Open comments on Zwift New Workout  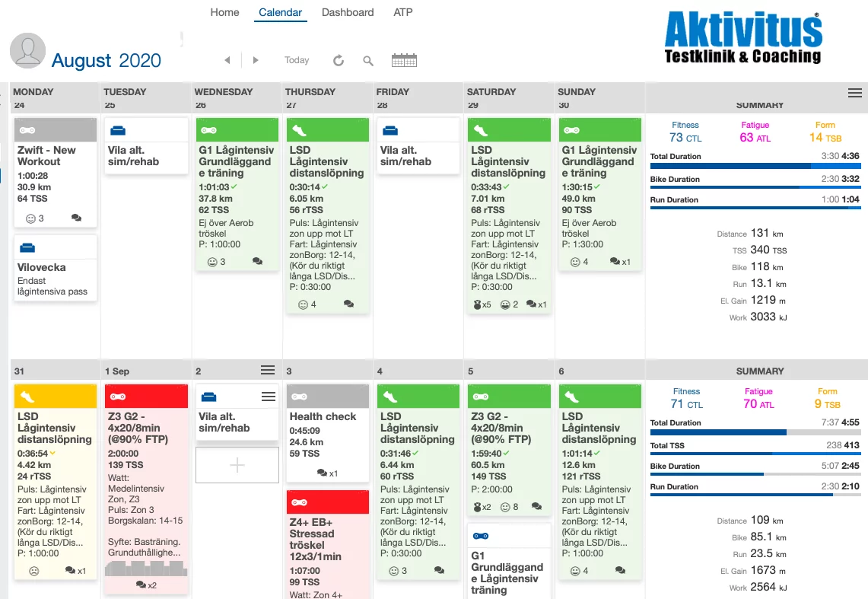pos(76,218)
